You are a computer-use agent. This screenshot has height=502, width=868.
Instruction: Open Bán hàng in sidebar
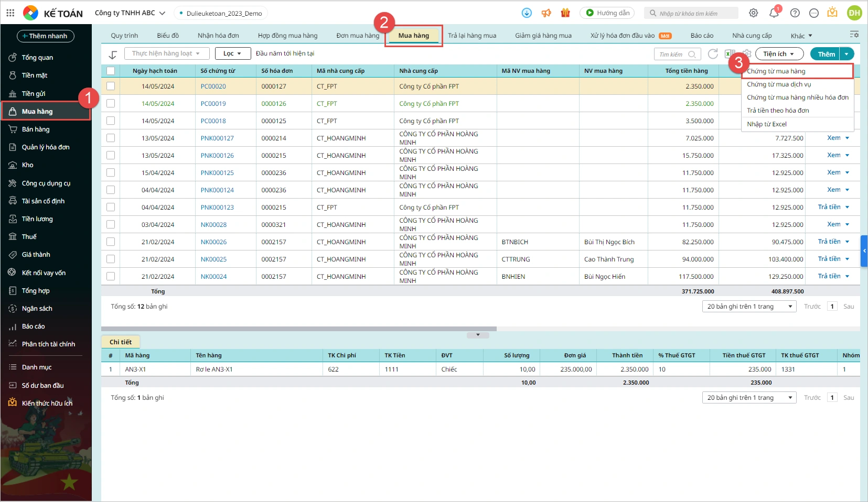tap(36, 129)
